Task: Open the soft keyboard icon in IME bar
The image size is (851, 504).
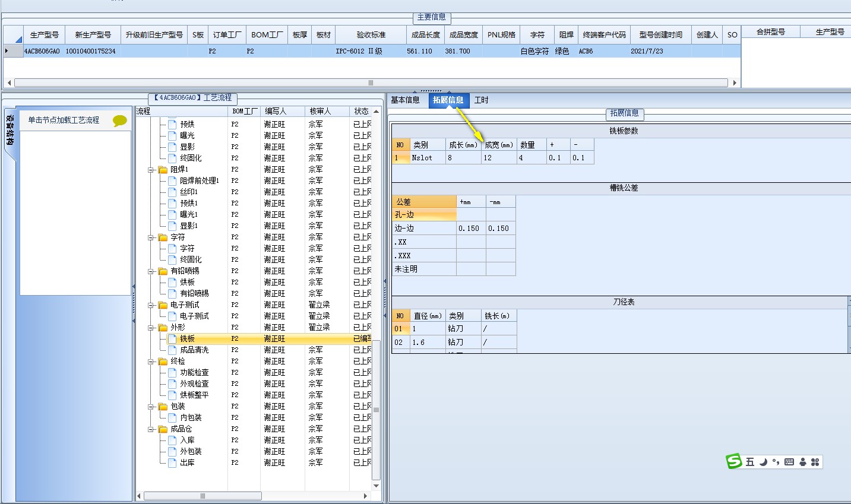Action: coord(789,462)
